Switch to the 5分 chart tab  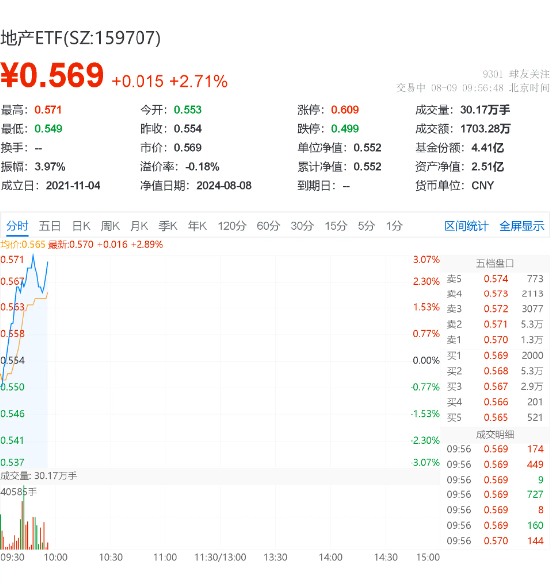366,226
